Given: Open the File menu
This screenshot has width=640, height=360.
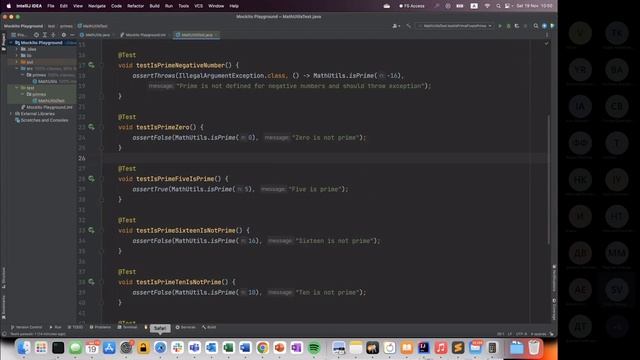Looking at the screenshot, I should 51,6.
